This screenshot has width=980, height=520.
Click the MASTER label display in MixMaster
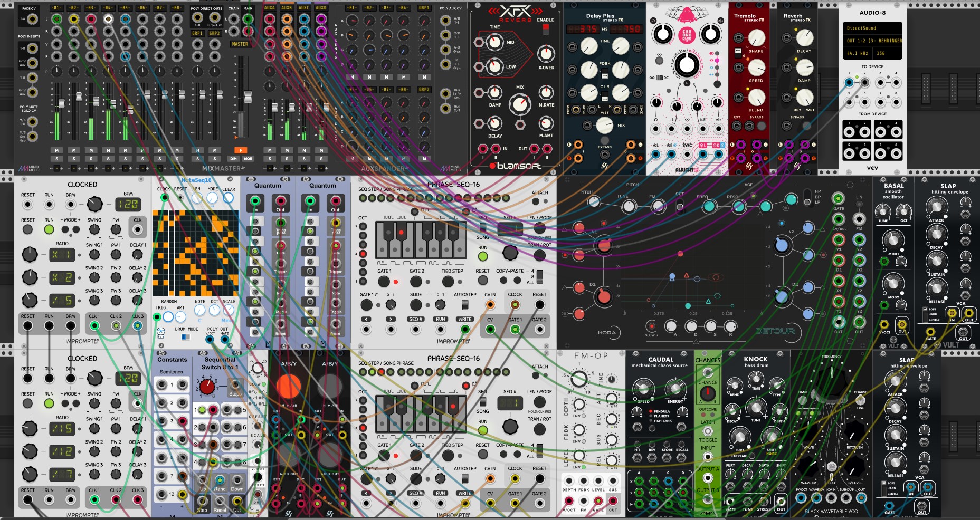(240, 44)
